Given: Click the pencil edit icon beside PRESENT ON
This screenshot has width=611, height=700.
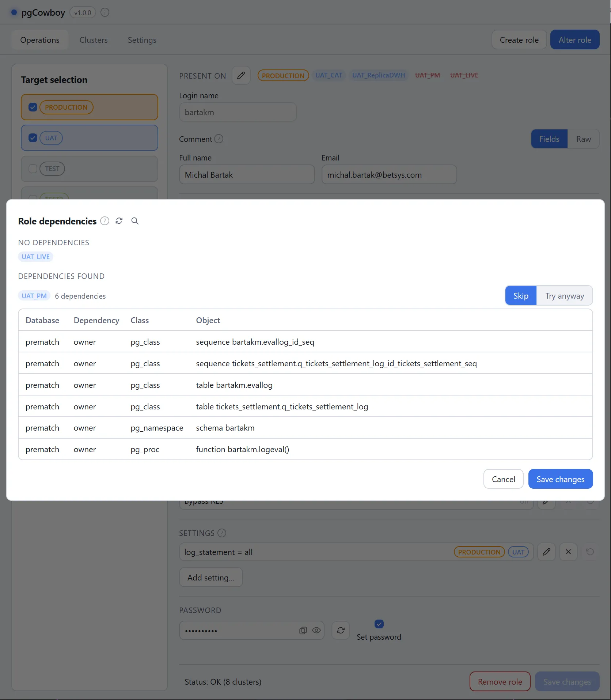Looking at the screenshot, I should click(x=241, y=75).
